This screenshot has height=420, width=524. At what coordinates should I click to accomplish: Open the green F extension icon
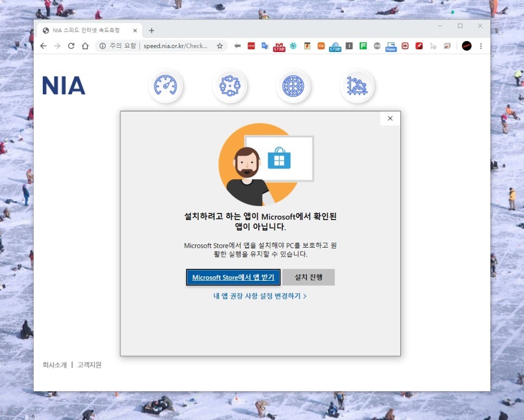click(x=363, y=46)
